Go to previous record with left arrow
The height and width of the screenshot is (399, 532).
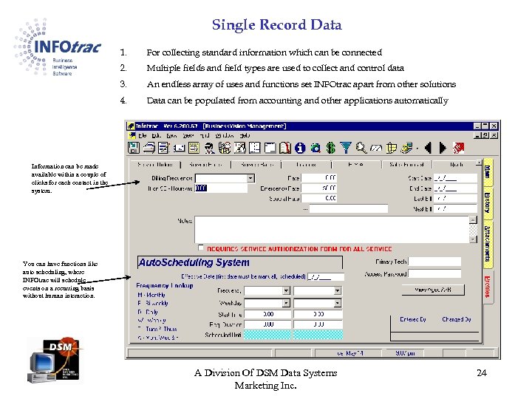[428, 148]
